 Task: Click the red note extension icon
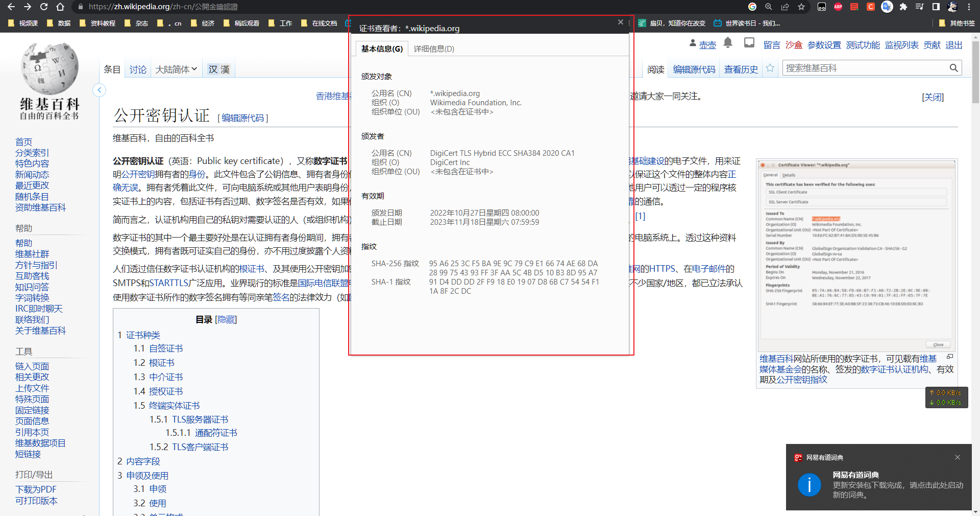pyautogui.click(x=854, y=7)
